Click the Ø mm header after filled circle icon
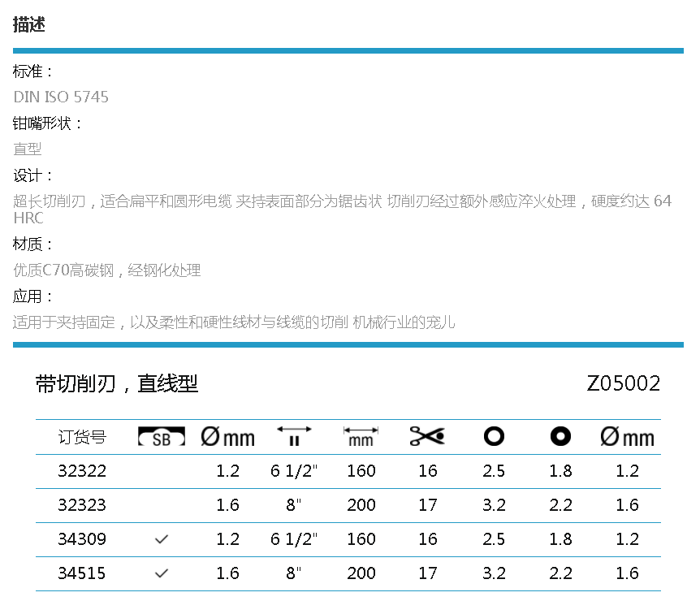The image size is (700, 614). (x=627, y=437)
